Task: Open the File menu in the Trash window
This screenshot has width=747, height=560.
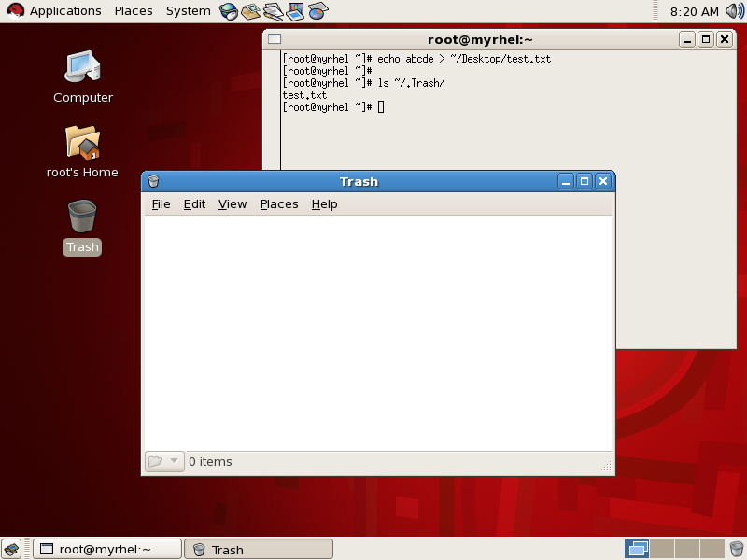Action: [161, 203]
